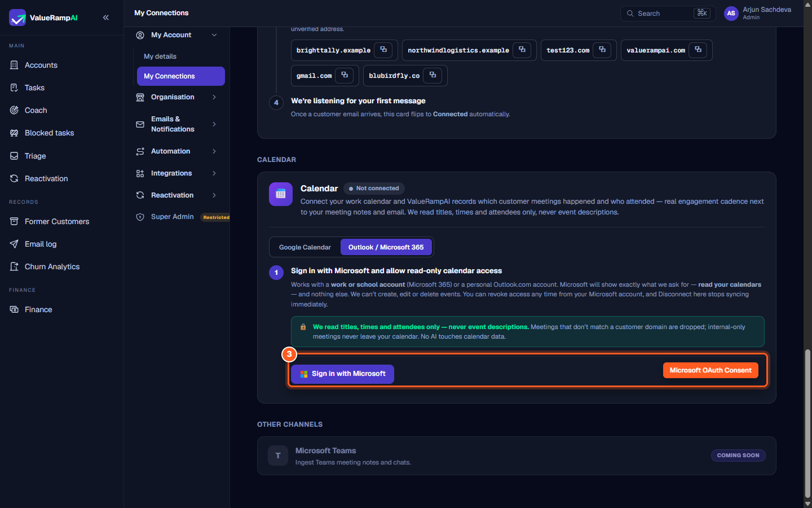This screenshot has height=508, width=812.
Task: Collapse the My Account section chevron
Action: 214,35
